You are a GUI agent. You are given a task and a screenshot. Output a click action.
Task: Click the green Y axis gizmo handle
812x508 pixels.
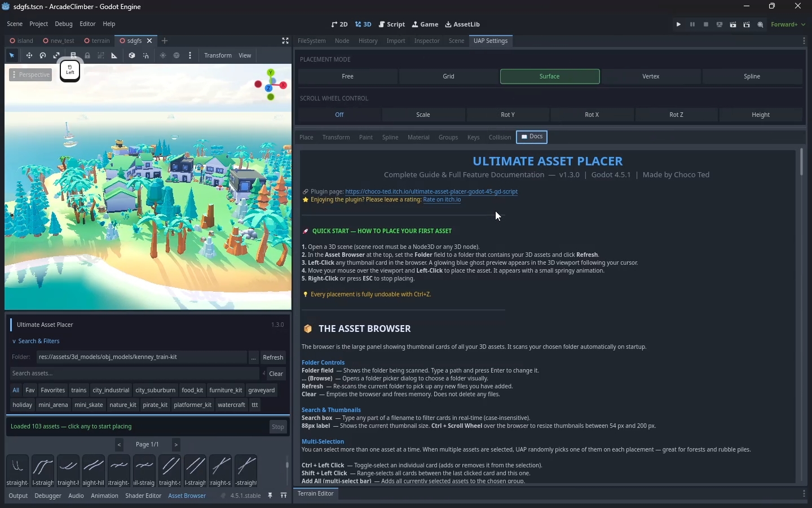point(271,73)
